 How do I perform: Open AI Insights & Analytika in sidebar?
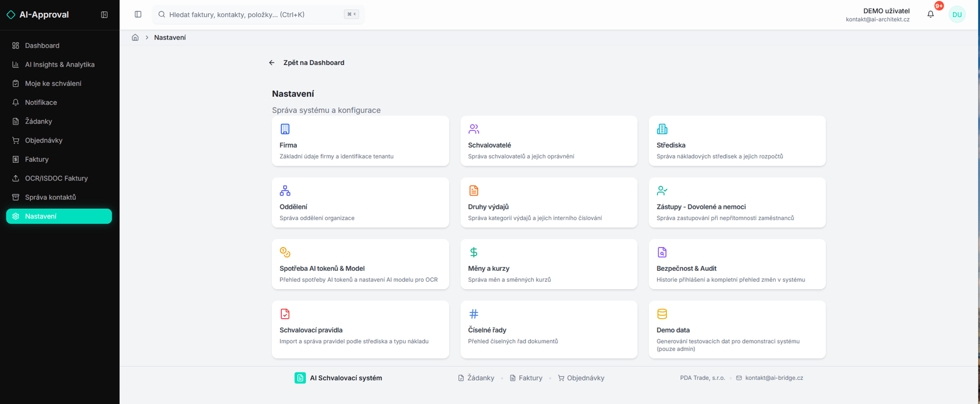coord(59,65)
